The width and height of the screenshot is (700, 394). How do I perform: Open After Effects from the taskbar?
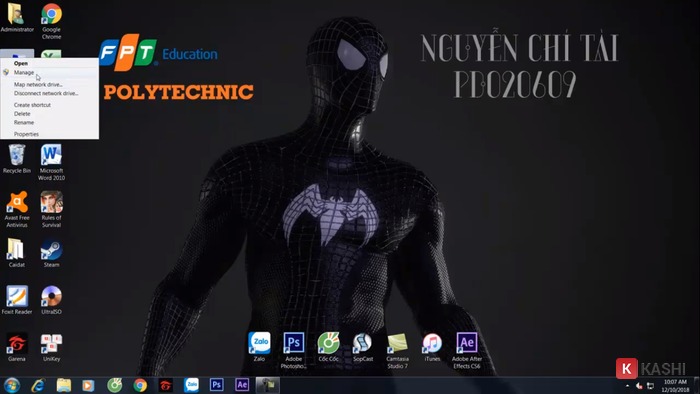click(242, 385)
